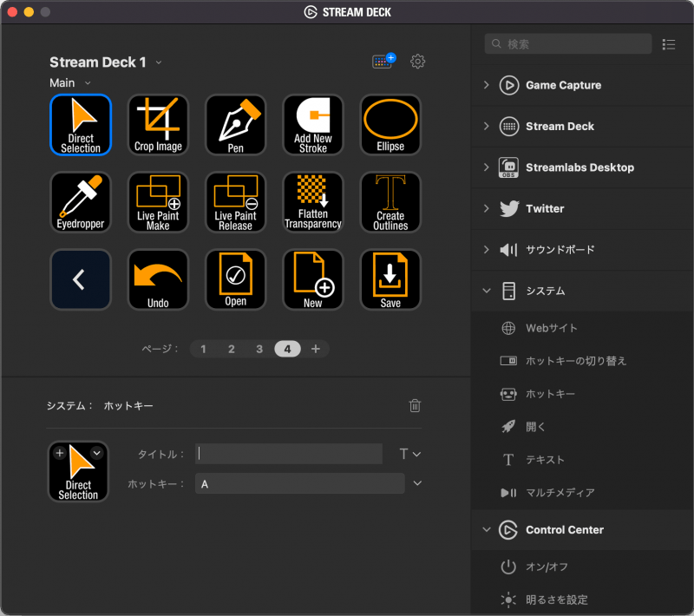Select the Live Paint Release key
The height and width of the screenshot is (616, 694).
tap(235, 202)
